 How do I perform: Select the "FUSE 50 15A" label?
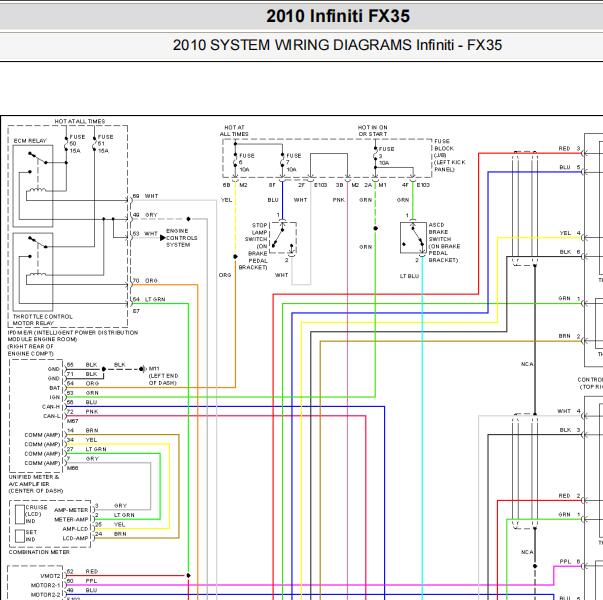coord(77,144)
